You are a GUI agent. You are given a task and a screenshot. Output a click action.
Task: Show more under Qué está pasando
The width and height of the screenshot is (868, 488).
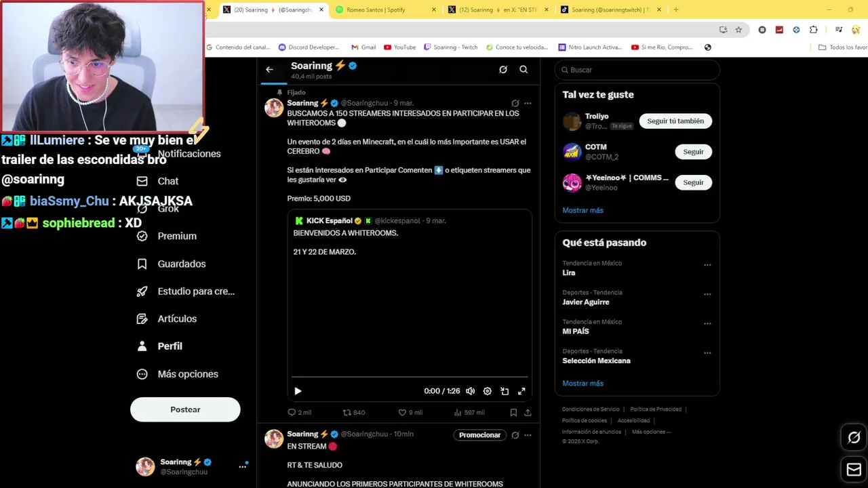coord(583,383)
